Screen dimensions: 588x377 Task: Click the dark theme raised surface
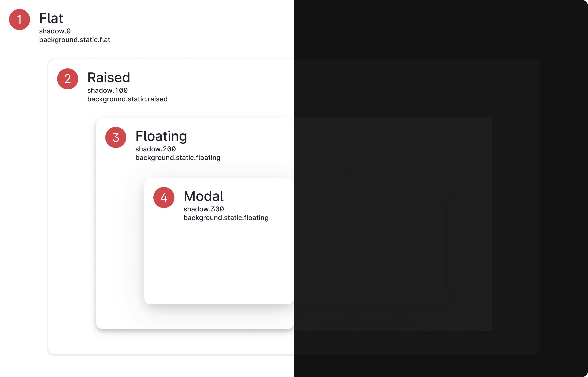417,88
